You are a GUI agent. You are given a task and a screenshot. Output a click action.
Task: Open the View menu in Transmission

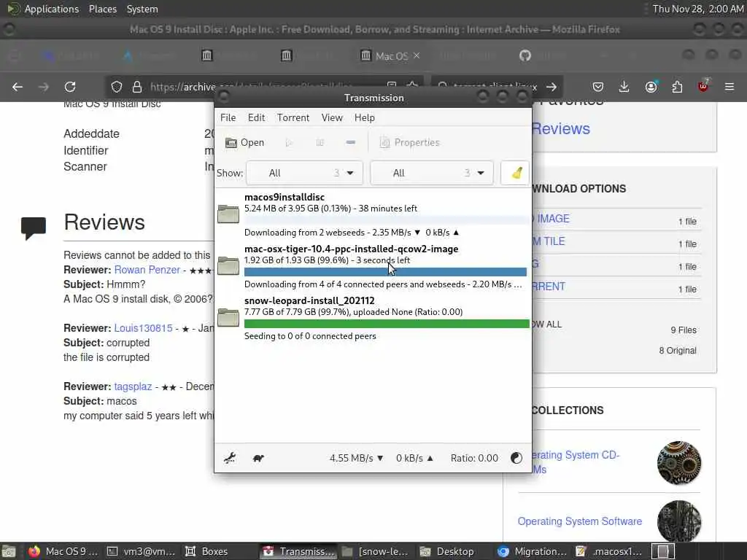click(332, 117)
